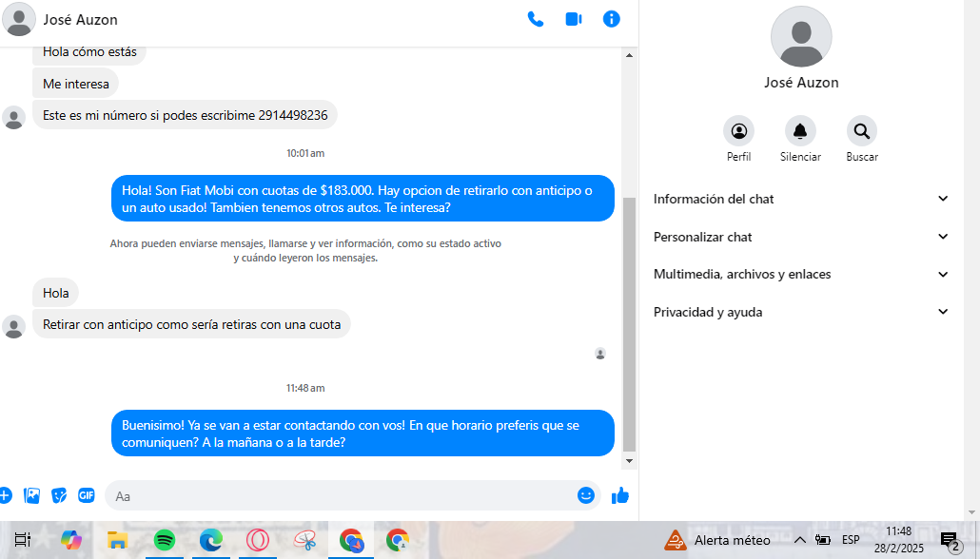Click the chat scroll down arrow
This screenshot has height=559, width=980.
tap(629, 461)
